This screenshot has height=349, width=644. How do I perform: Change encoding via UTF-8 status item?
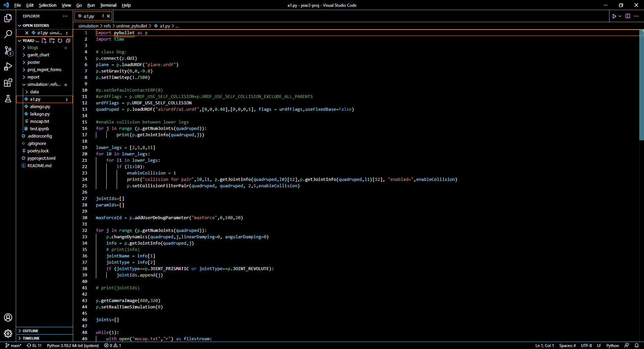click(586, 345)
